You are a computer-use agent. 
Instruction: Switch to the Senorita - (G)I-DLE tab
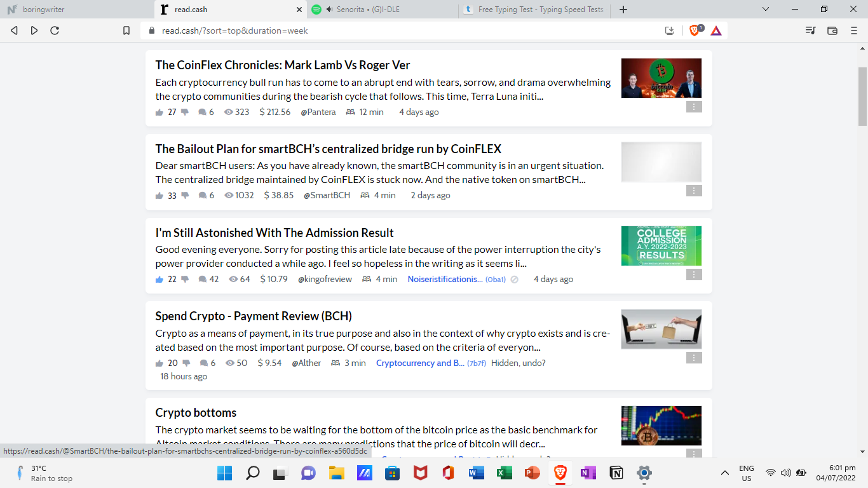point(383,10)
